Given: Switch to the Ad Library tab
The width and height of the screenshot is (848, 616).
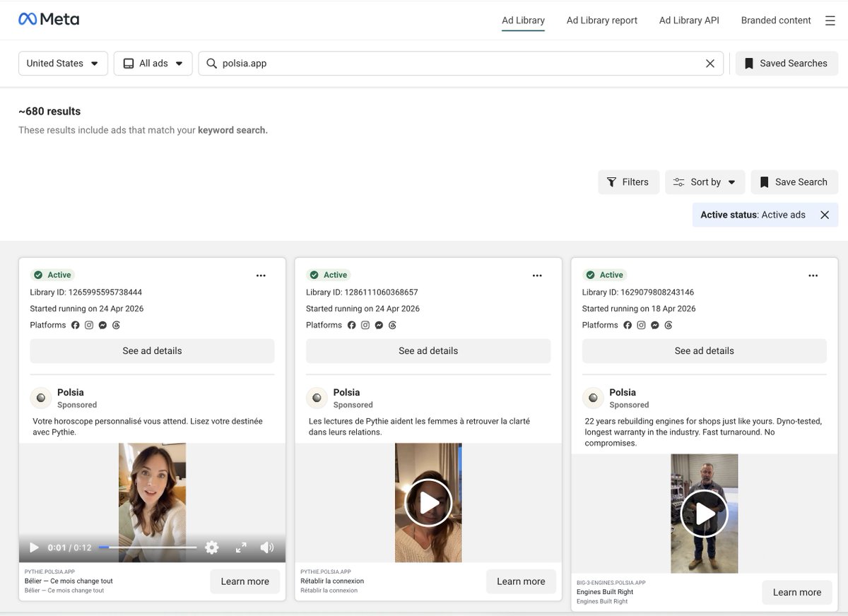Looking at the screenshot, I should pos(523,20).
